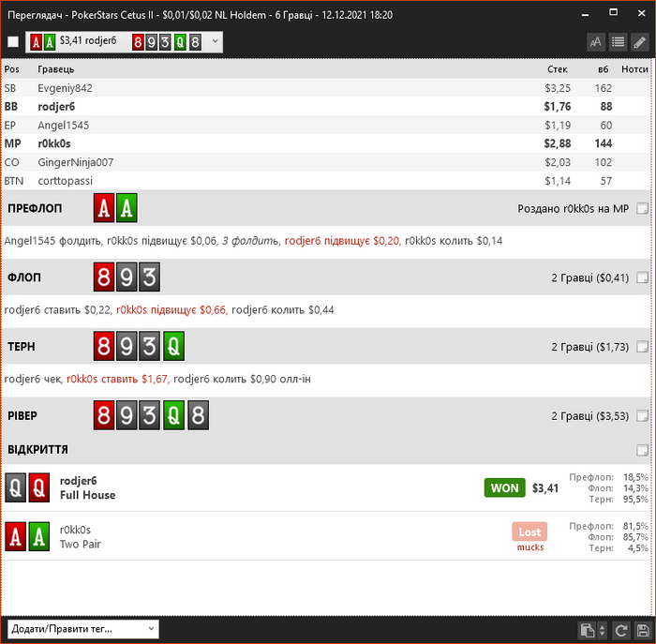Select the rodjer6 row in players table
The width and height of the screenshot is (656, 644).
click(326, 106)
